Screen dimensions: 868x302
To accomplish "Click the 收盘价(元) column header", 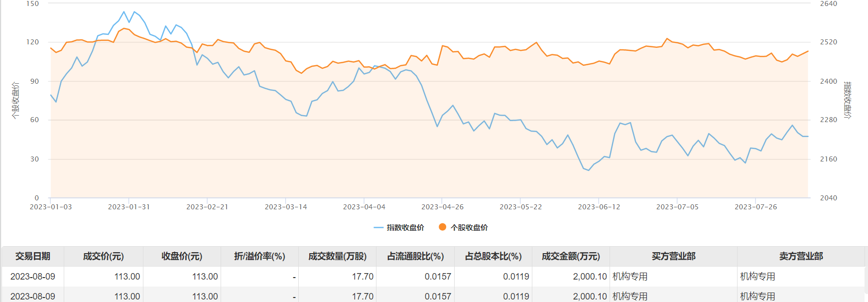I will coord(182,256).
